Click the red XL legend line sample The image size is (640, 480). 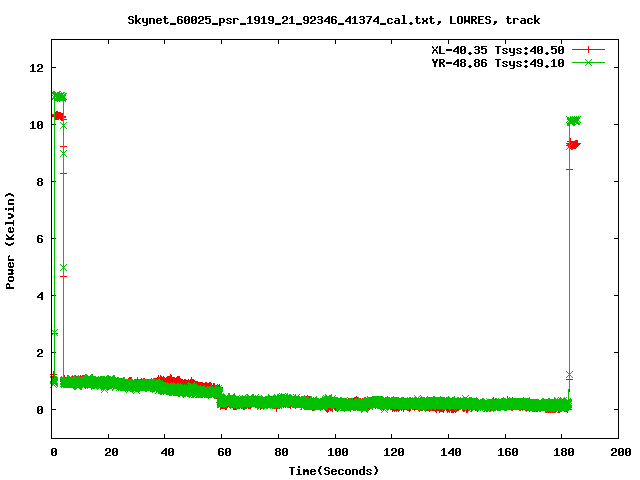tap(588, 50)
